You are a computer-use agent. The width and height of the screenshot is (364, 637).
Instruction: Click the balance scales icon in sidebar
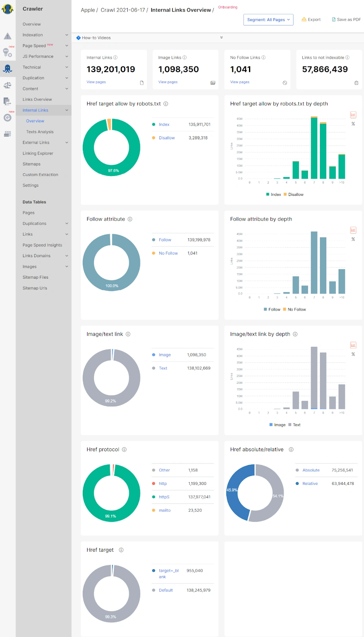click(x=8, y=85)
